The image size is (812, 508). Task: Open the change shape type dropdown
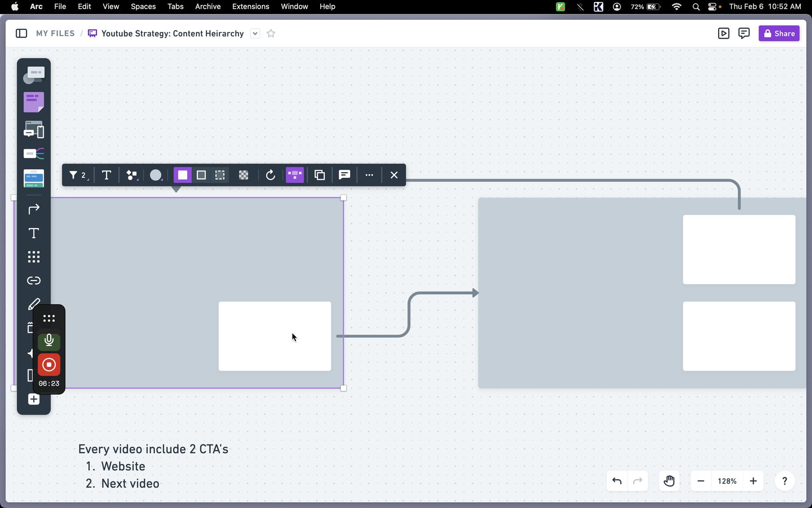click(x=132, y=175)
